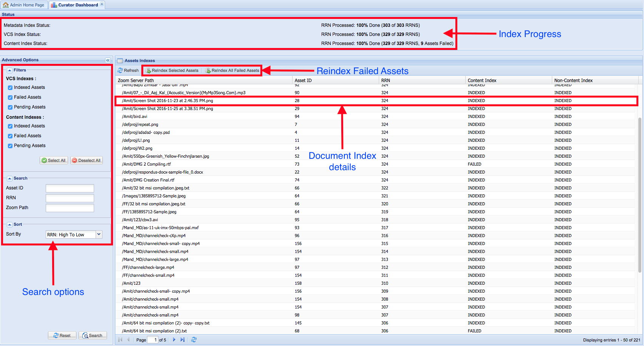
Task: Uncheck Content Indexed Assets filter
Action: [x=10, y=126]
